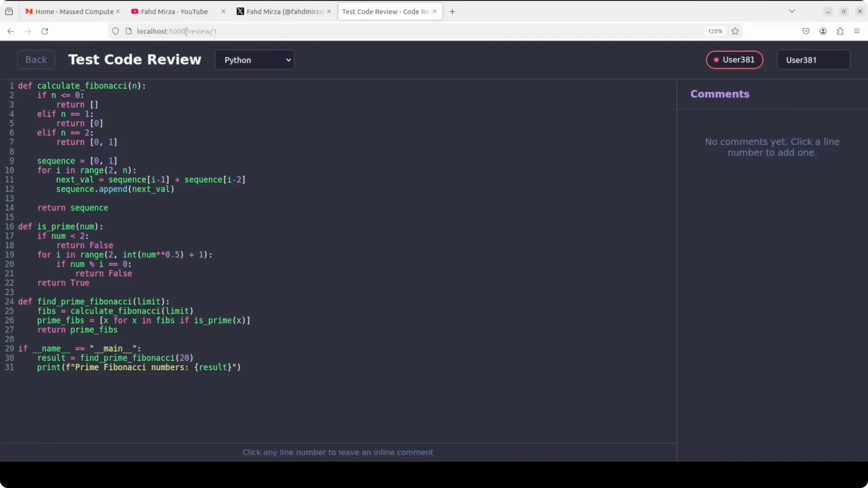Click the browser Back arrow icon
This screenshot has height=488, width=868.
(11, 31)
